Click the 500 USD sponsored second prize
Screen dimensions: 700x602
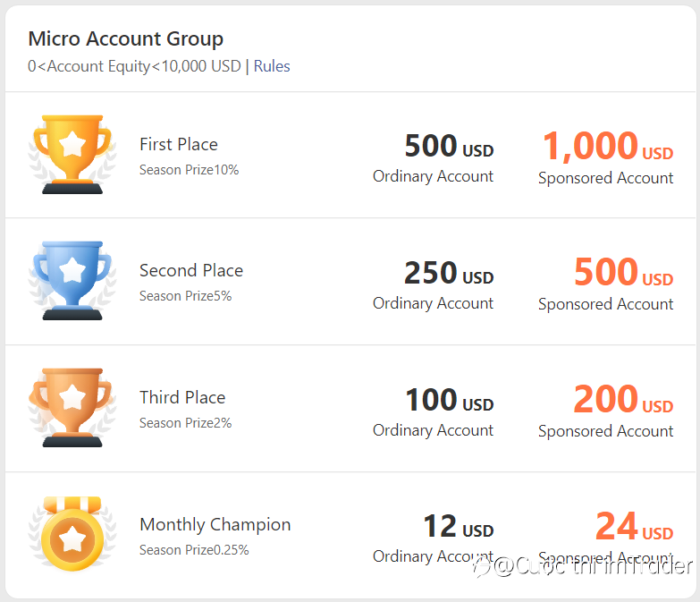pos(624,272)
